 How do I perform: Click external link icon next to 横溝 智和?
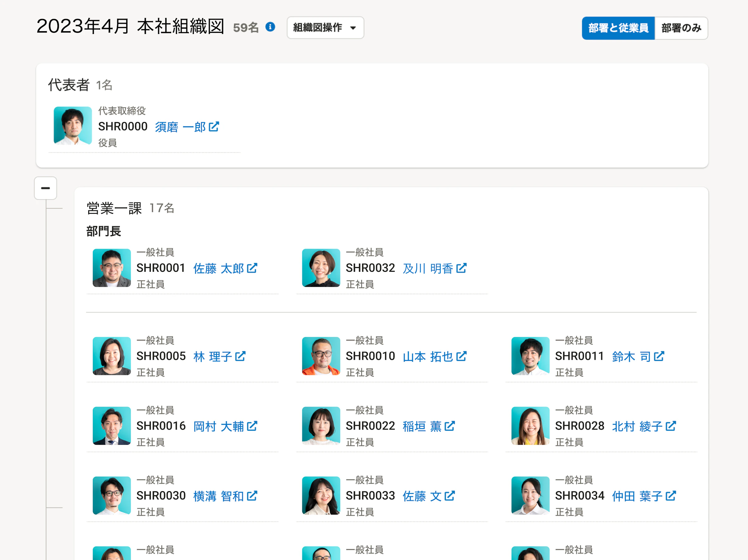click(x=252, y=496)
